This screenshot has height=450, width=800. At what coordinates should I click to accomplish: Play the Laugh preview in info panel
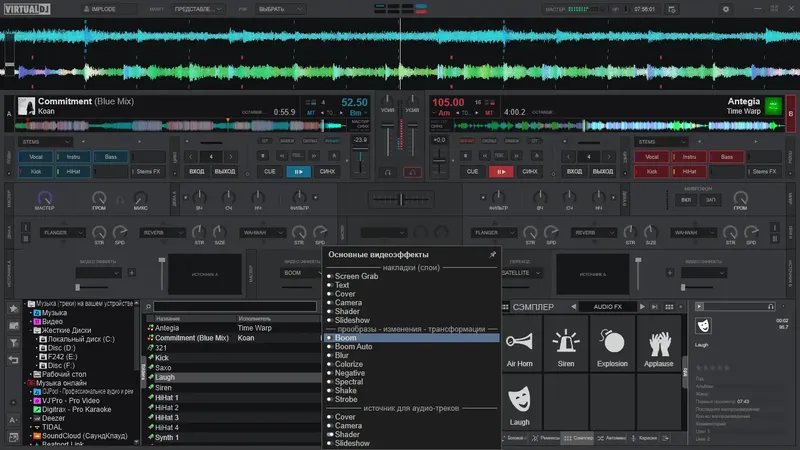point(699,306)
